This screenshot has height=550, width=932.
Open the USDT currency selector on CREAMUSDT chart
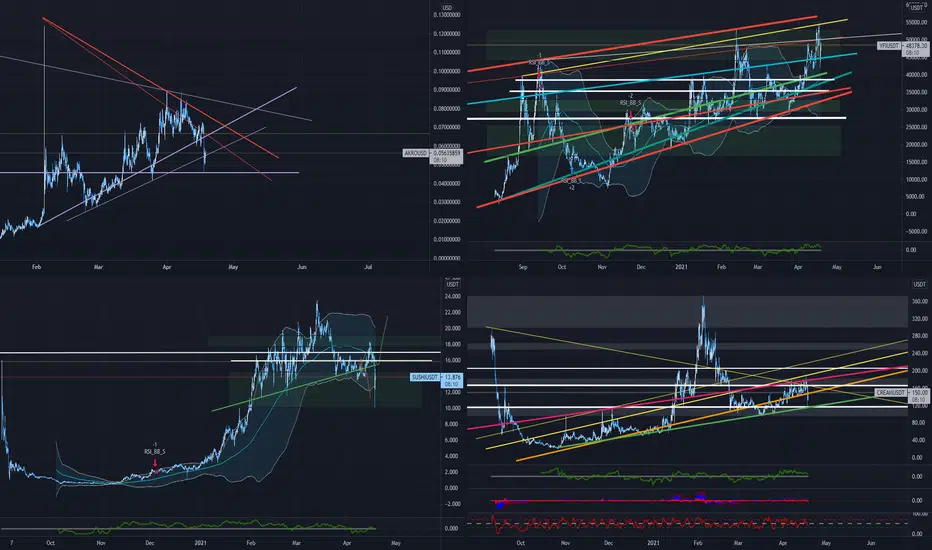pos(919,284)
